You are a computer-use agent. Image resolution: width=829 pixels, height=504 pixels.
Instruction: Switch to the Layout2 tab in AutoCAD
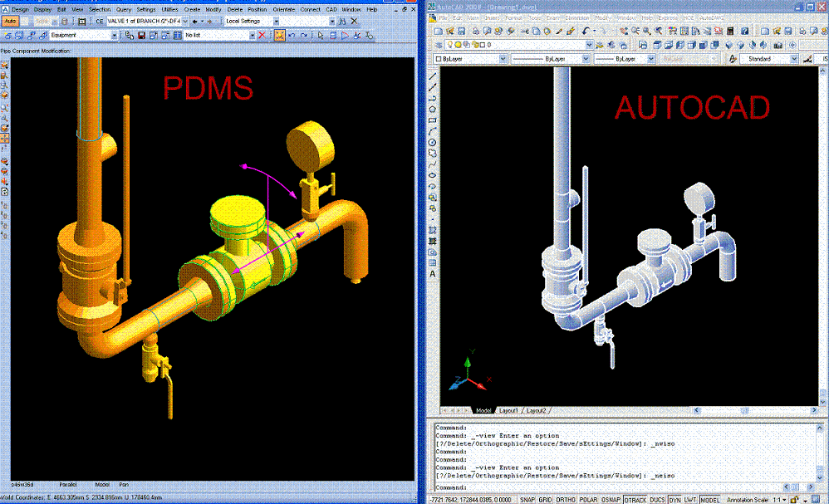[536, 410]
